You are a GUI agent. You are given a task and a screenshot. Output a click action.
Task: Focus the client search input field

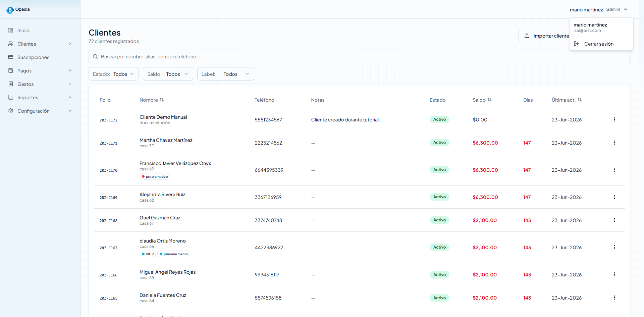[360, 56]
